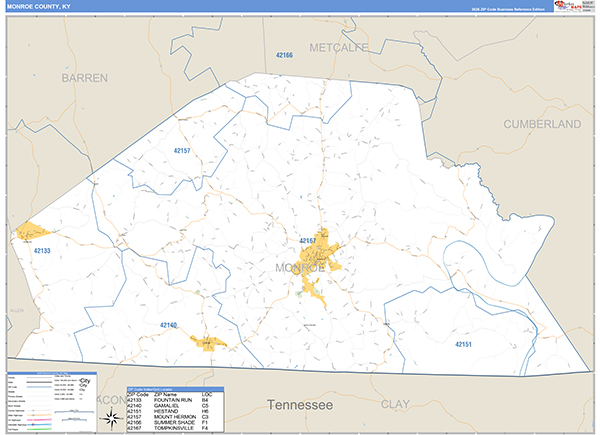
Task: Click the 42140 ZIP label on the map
Action: tap(168, 325)
